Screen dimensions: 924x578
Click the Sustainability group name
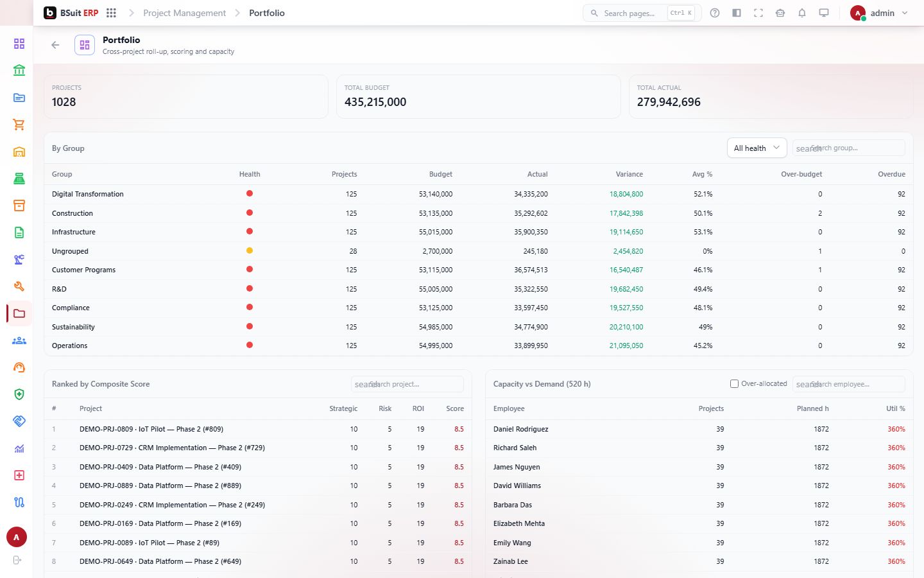click(x=73, y=327)
